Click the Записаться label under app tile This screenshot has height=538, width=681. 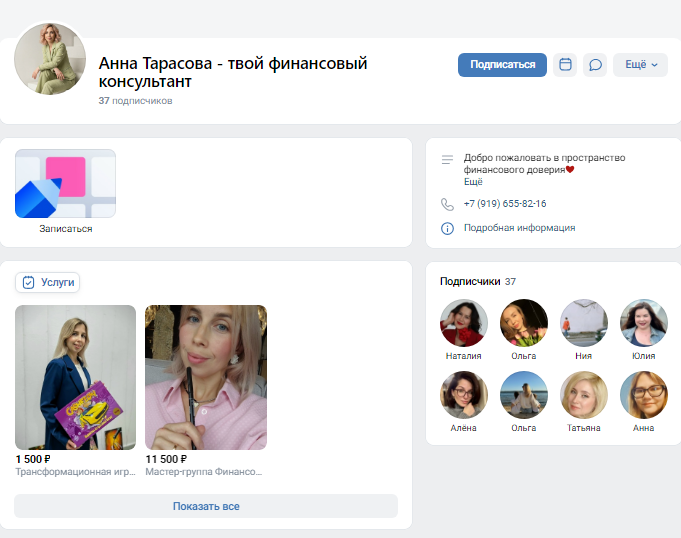click(x=66, y=229)
